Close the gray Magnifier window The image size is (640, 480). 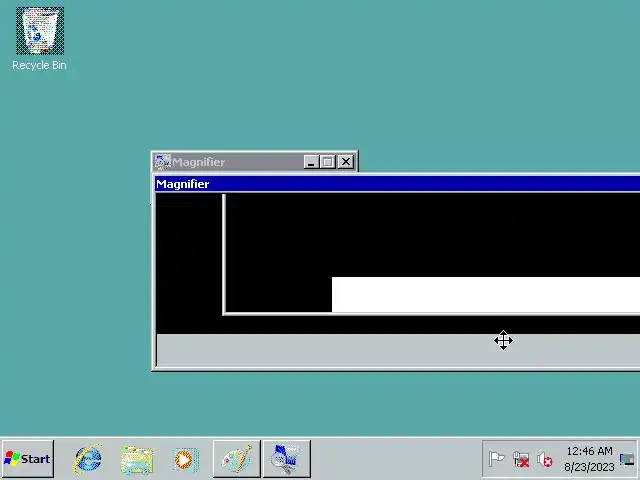click(x=346, y=162)
